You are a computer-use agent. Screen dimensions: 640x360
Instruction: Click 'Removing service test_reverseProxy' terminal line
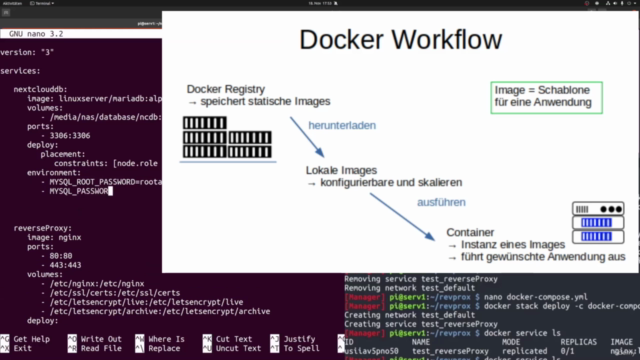[x=421, y=279]
